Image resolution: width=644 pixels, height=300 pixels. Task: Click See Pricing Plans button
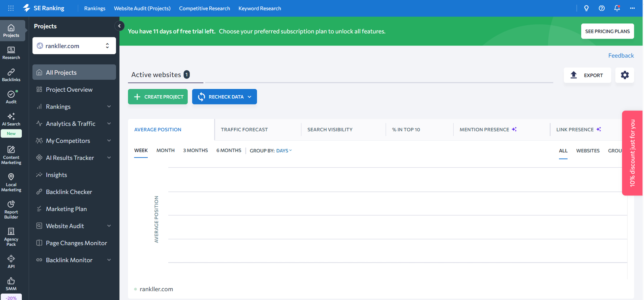tap(607, 31)
